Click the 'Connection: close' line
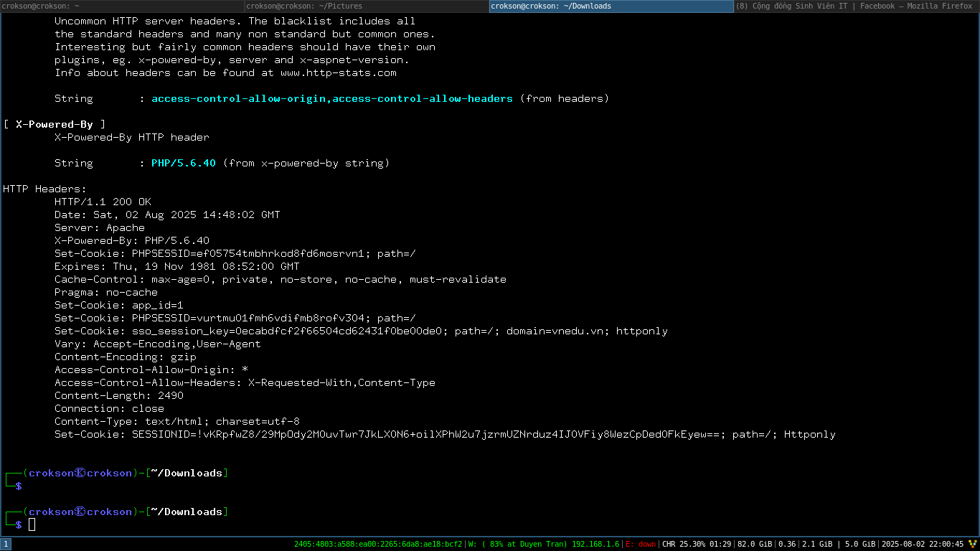Viewport: 980px width, 551px height. 109,408
